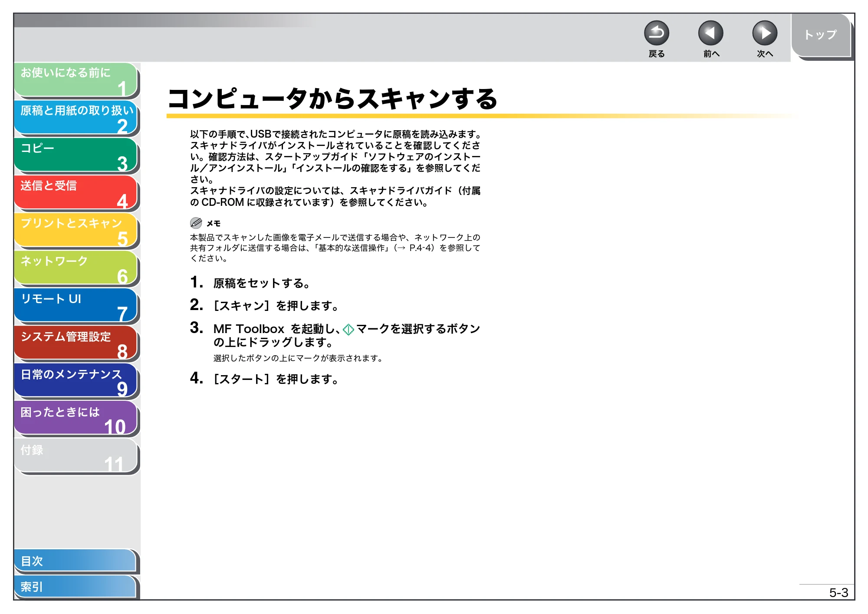The height and width of the screenshot is (614, 868).
Task: Click the CD-ROM text in the intro paragraph
Action: [x=223, y=202]
